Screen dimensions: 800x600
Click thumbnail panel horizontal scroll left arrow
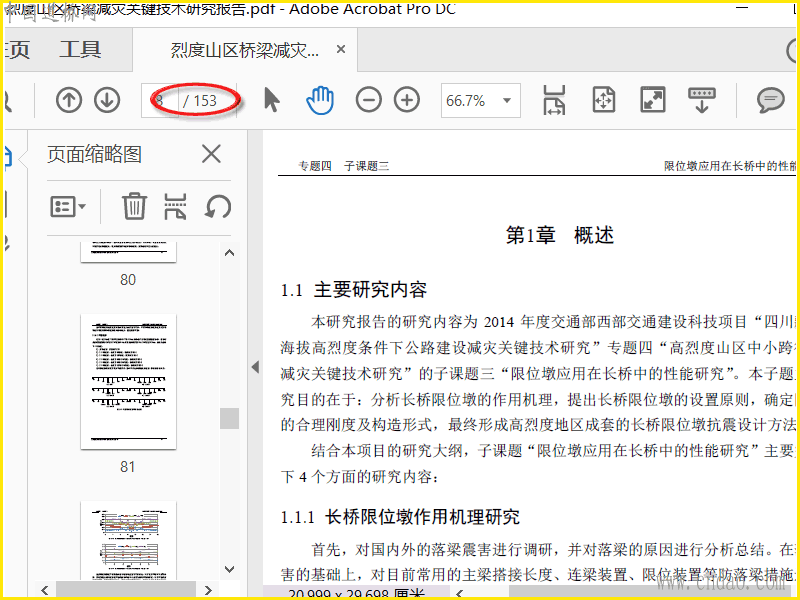pyautogui.click(x=44, y=590)
